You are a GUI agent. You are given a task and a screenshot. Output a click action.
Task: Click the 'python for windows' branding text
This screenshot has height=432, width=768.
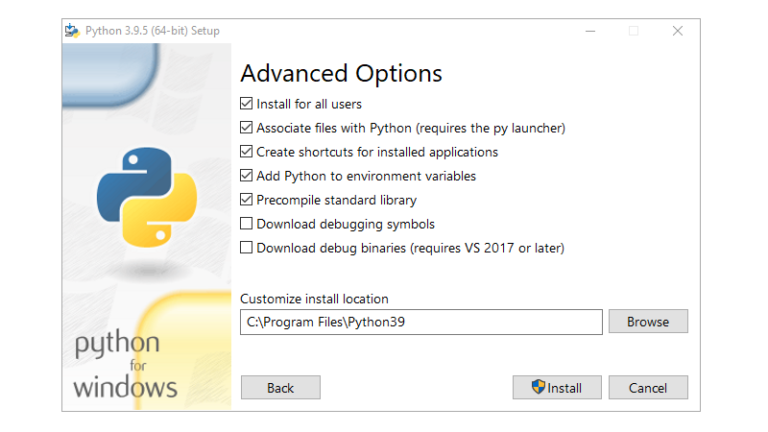(x=125, y=365)
